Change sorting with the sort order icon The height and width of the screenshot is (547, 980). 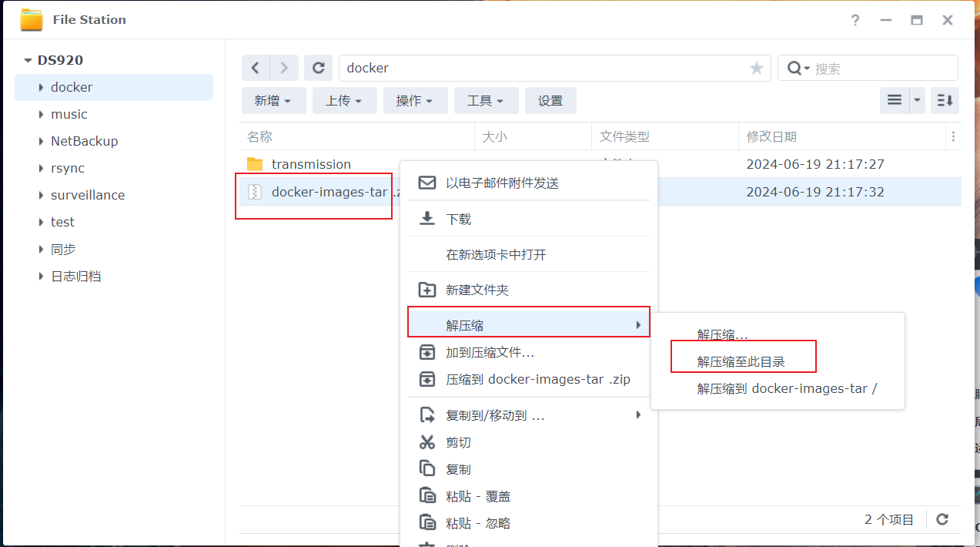[x=945, y=99]
